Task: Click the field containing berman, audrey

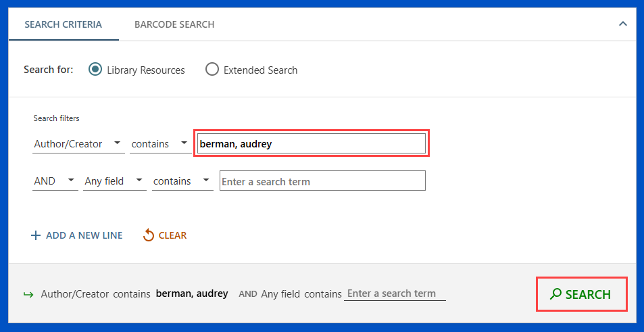Action: (x=312, y=144)
